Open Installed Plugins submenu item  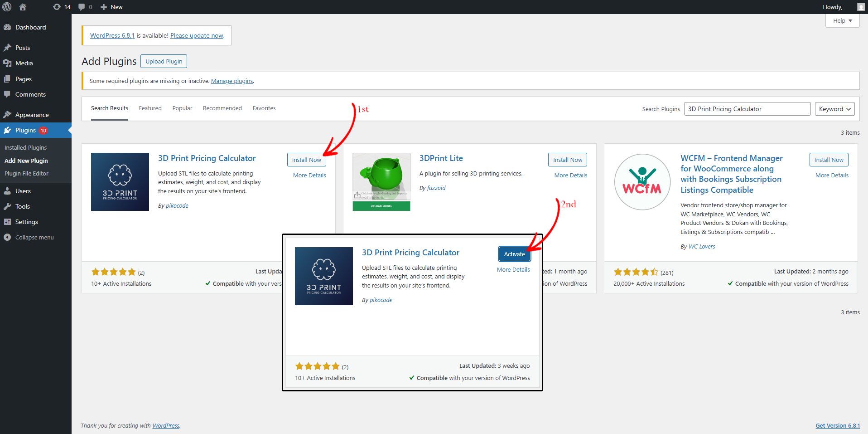(x=25, y=147)
